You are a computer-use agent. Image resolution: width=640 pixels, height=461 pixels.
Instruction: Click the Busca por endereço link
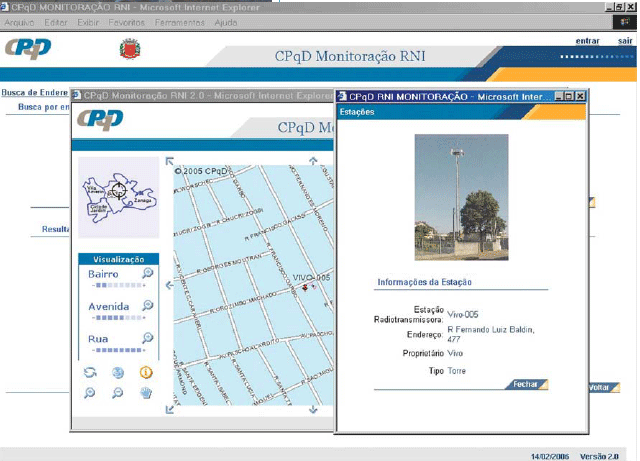[x=44, y=107]
